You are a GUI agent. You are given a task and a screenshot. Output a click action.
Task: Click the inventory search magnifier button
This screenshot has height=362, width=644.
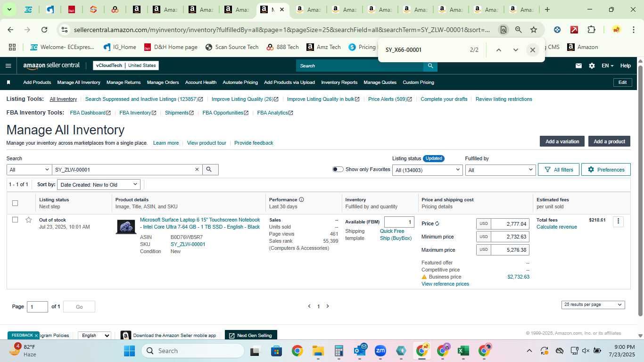tap(210, 170)
